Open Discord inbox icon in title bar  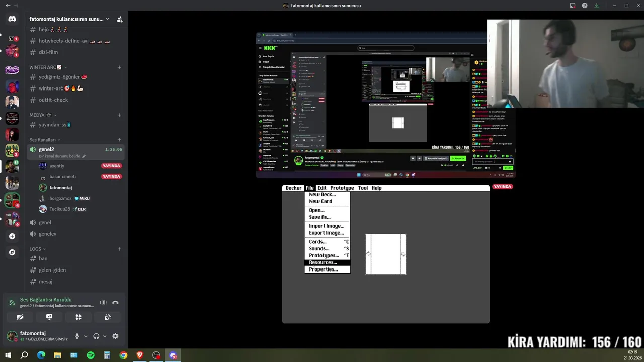coord(573,6)
